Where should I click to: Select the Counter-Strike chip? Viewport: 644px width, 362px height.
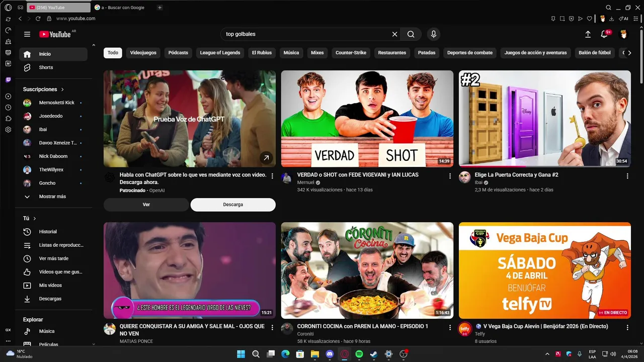coord(351,53)
